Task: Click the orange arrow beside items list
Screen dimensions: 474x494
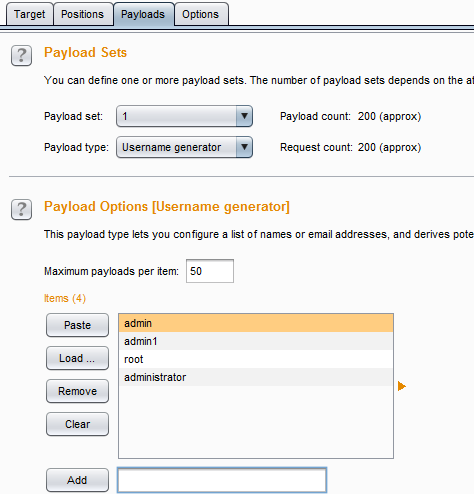Action: 402,386
